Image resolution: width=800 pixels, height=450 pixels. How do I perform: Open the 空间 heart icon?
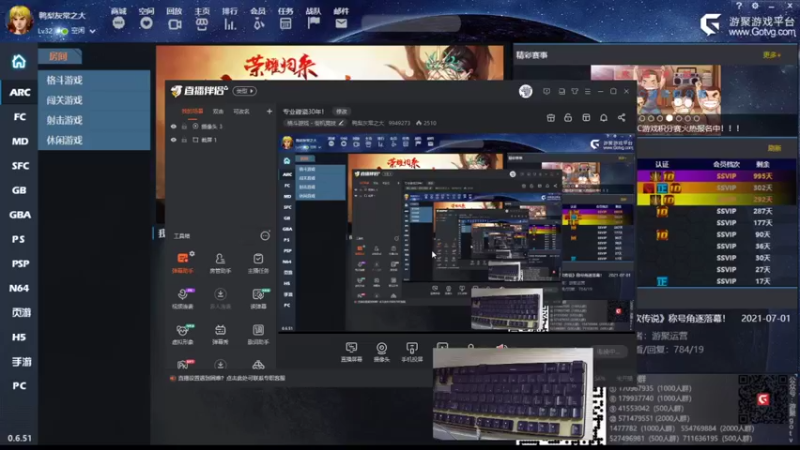(x=146, y=23)
